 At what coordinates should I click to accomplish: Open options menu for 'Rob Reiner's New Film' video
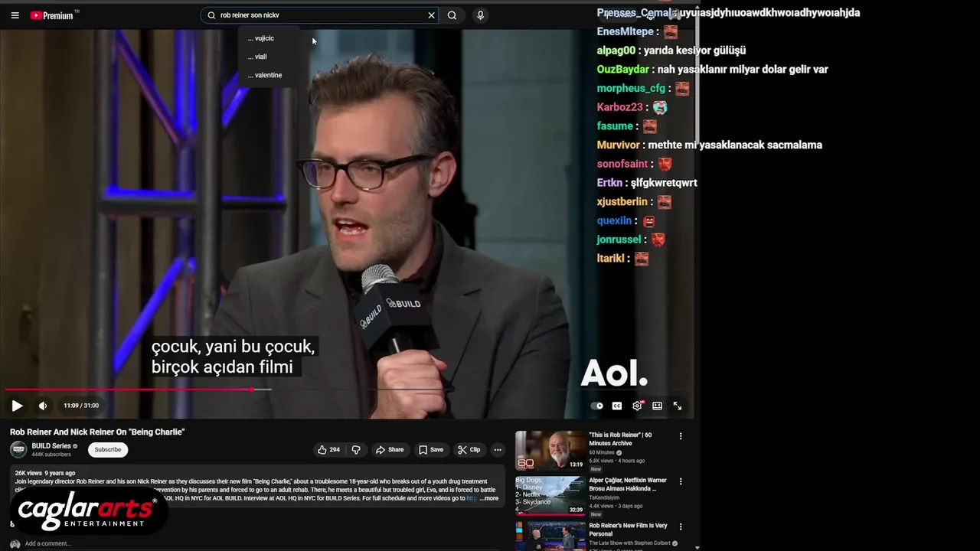(681, 527)
